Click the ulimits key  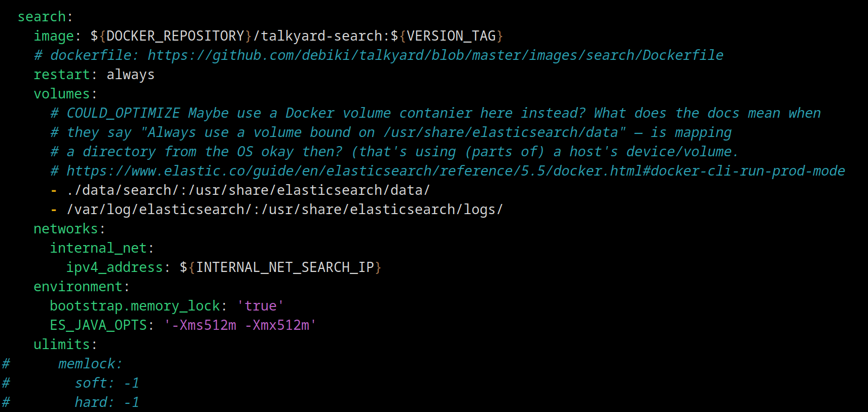click(62, 345)
